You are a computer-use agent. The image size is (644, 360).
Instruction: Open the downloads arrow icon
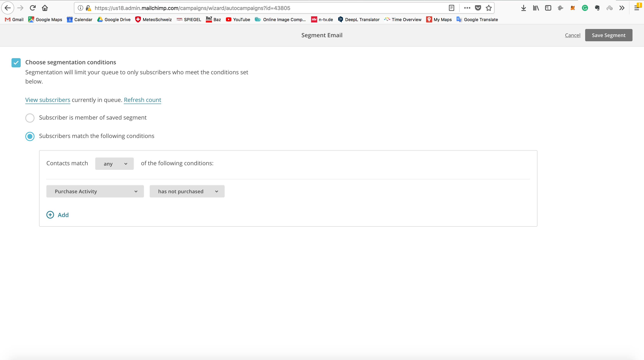(523, 8)
